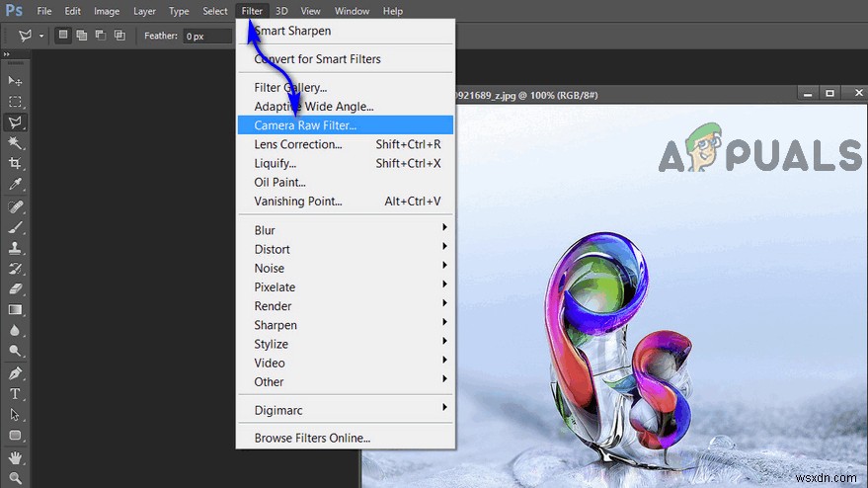Select the Type tool
The height and width of the screenshot is (488, 868).
(x=15, y=394)
